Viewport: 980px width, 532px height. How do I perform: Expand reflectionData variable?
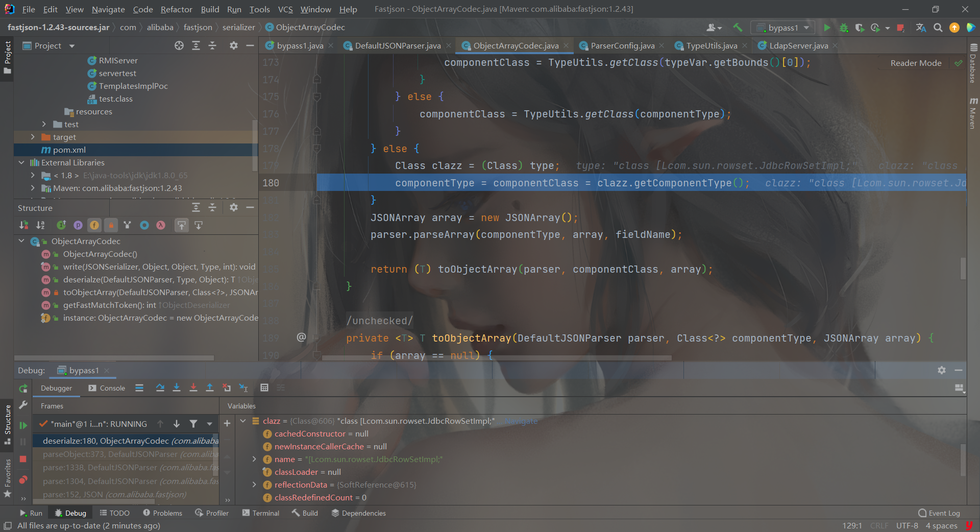[x=254, y=485]
